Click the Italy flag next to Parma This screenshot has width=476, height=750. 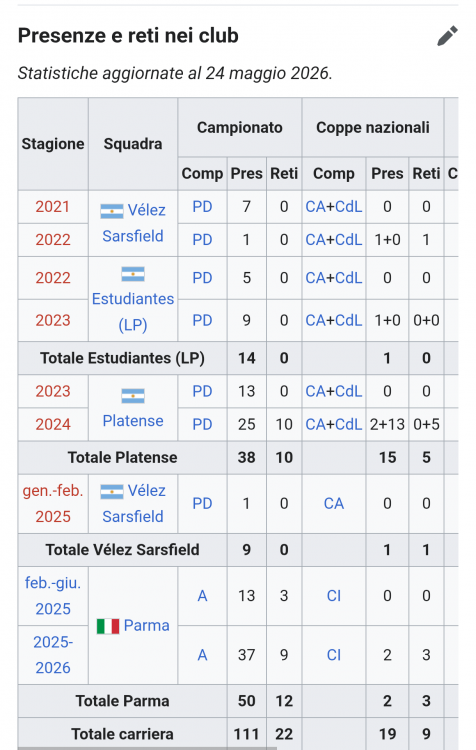pyautogui.click(x=108, y=626)
